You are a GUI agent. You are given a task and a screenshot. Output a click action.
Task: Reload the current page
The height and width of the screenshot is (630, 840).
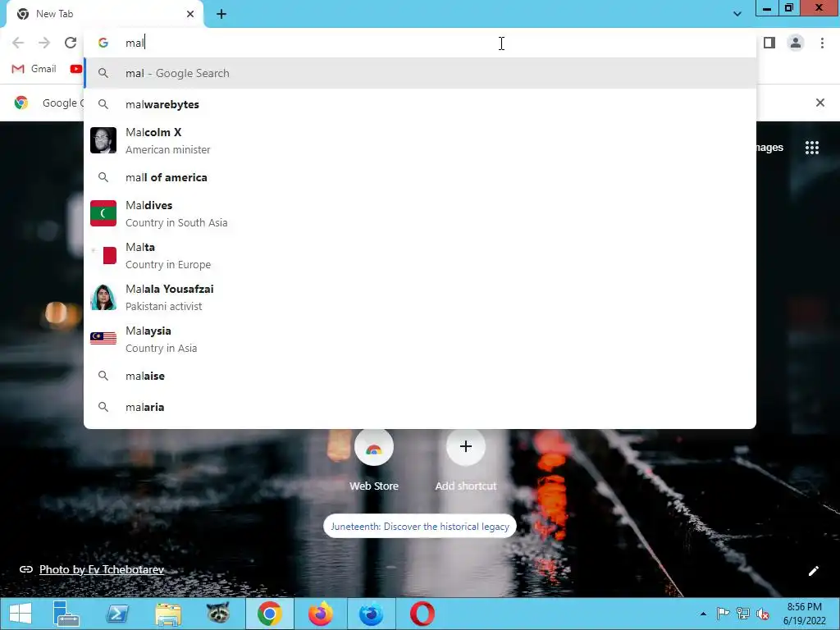71,43
